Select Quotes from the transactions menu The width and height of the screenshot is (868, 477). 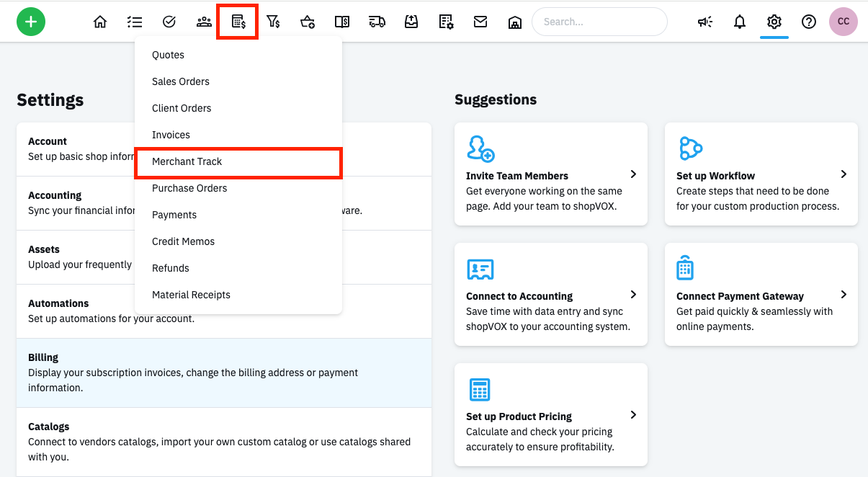click(168, 55)
